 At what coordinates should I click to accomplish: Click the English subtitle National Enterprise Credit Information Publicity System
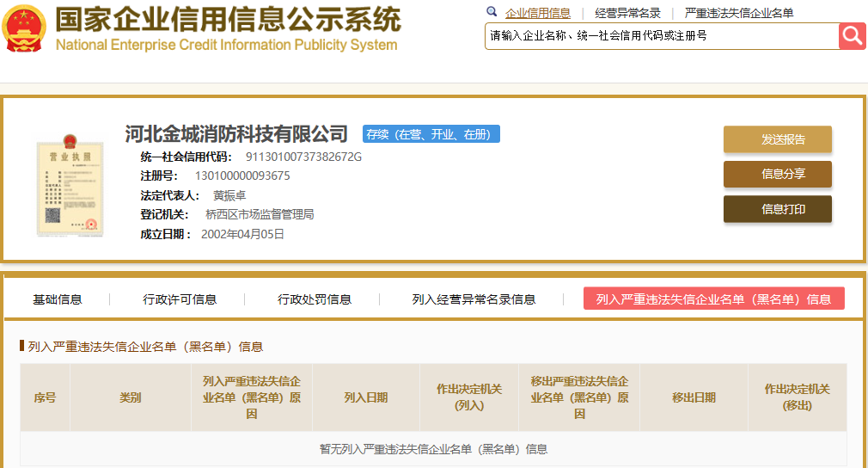(226, 45)
